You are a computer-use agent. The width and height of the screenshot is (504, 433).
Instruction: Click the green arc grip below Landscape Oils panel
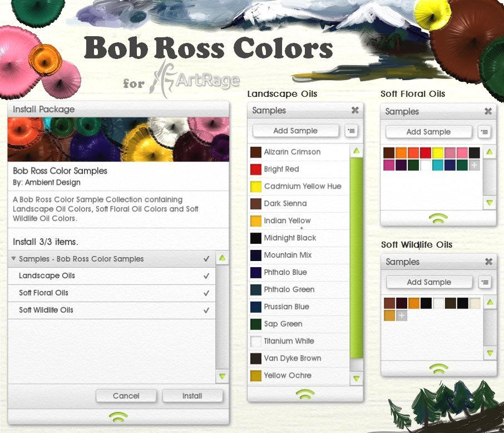(305, 394)
